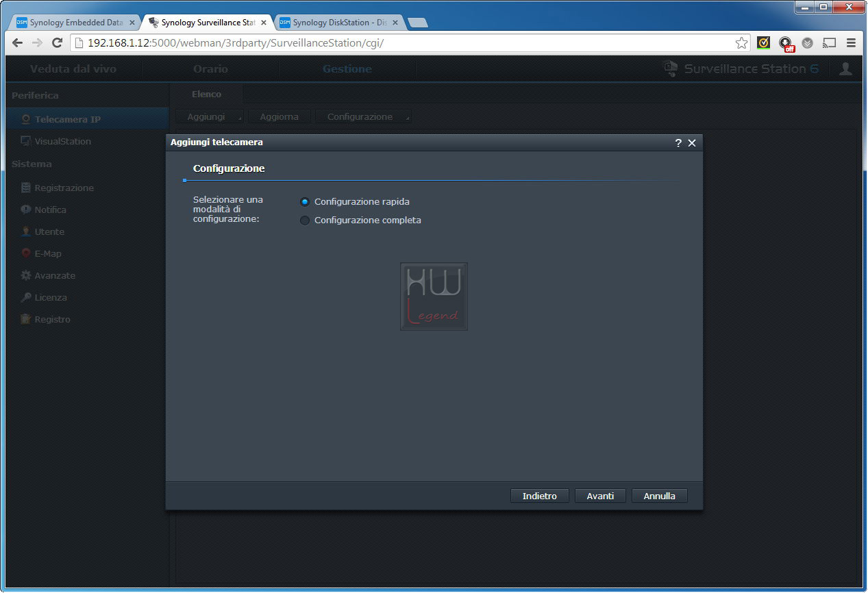Click the download extension icon marked off
Image resolution: width=868 pixels, height=593 pixels.
[x=786, y=44]
